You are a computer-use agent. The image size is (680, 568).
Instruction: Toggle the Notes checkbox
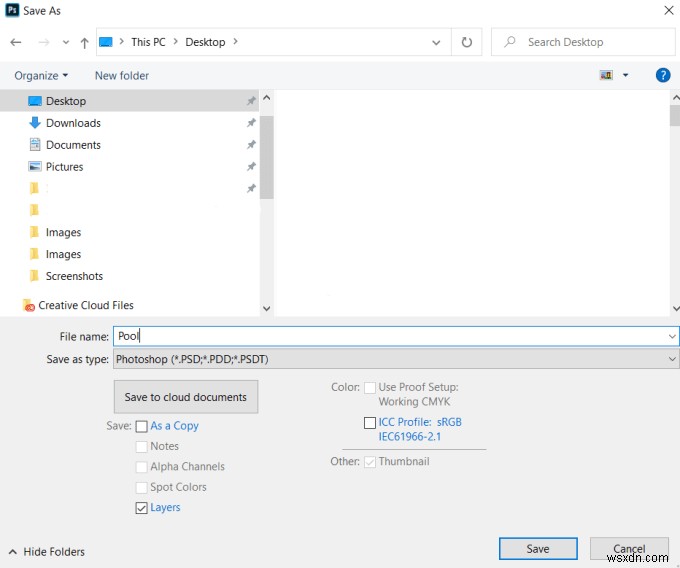pyautogui.click(x=141, y=447)
